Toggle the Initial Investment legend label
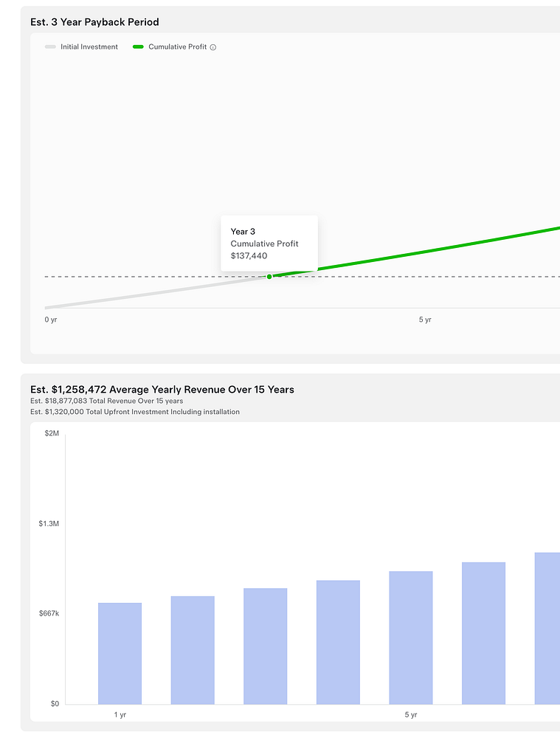 click(x=89, y=47)
